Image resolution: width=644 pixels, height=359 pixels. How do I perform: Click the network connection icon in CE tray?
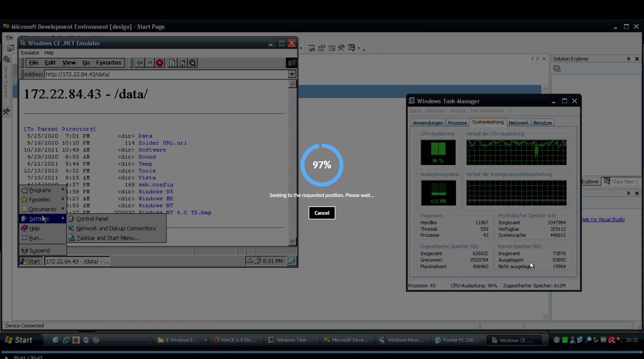tap(250, 261)
